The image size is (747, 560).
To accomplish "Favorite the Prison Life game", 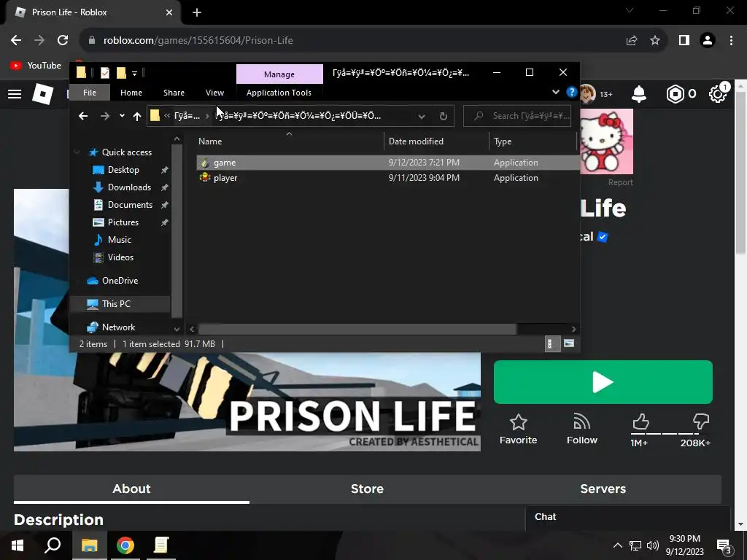I will pyautogui.click(x=519, y=429).
